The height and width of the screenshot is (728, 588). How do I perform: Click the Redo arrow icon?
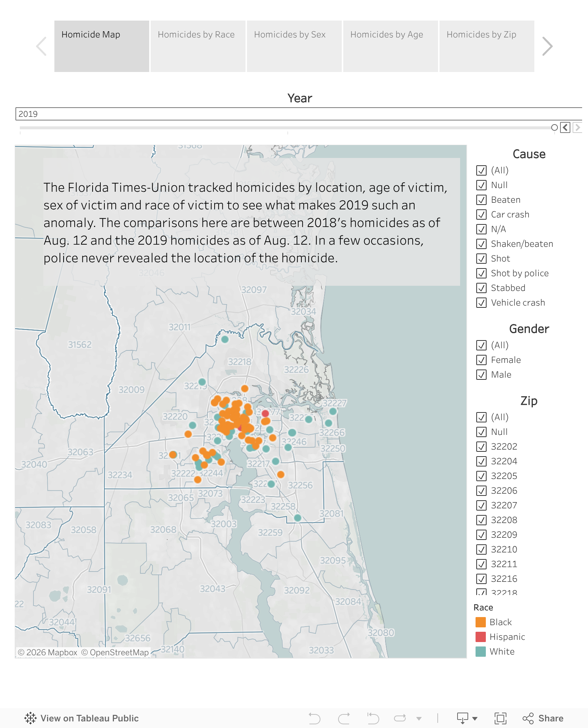point(344,718)
